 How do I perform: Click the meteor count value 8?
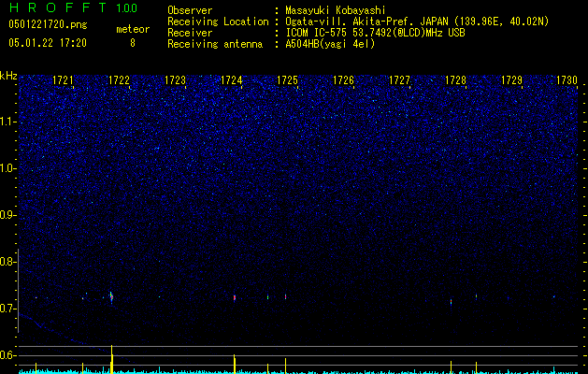[133, 43]
